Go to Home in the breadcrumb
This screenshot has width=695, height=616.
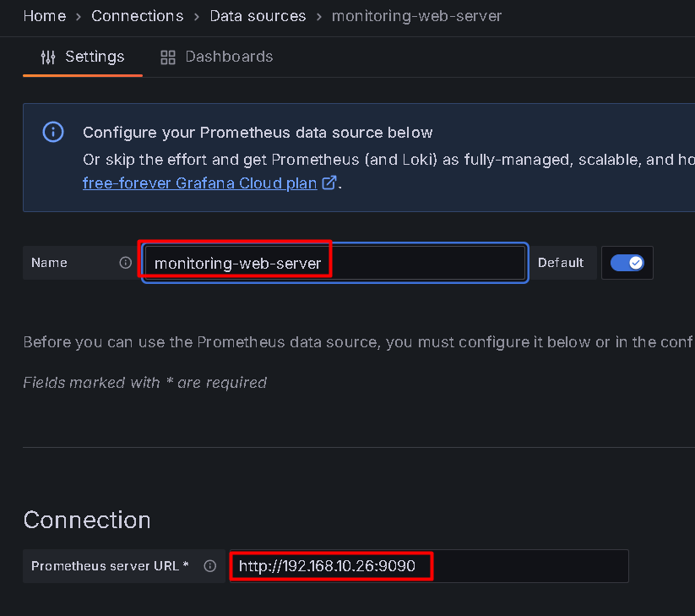click(44, 16)
